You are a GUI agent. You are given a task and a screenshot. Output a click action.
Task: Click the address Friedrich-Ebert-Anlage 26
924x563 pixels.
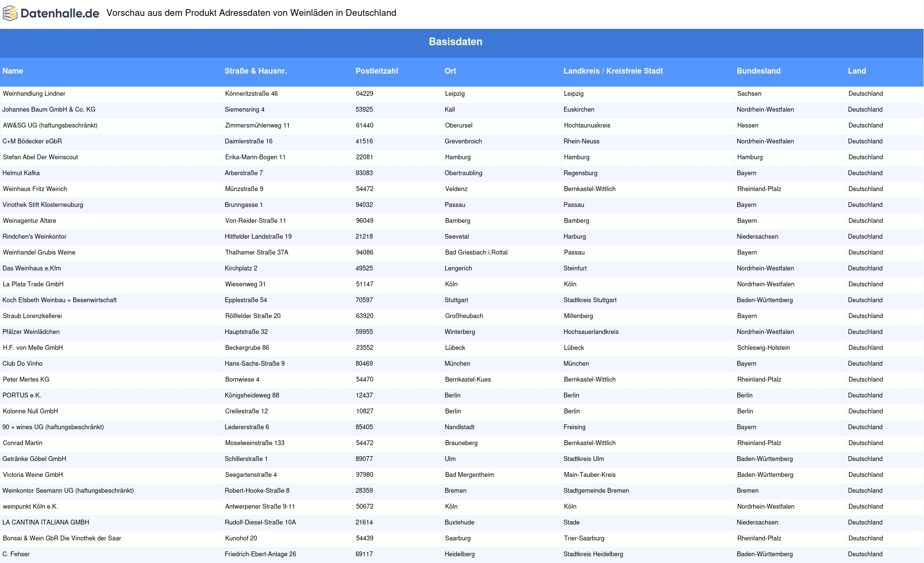pyautogui.click(x=260, y=554)
